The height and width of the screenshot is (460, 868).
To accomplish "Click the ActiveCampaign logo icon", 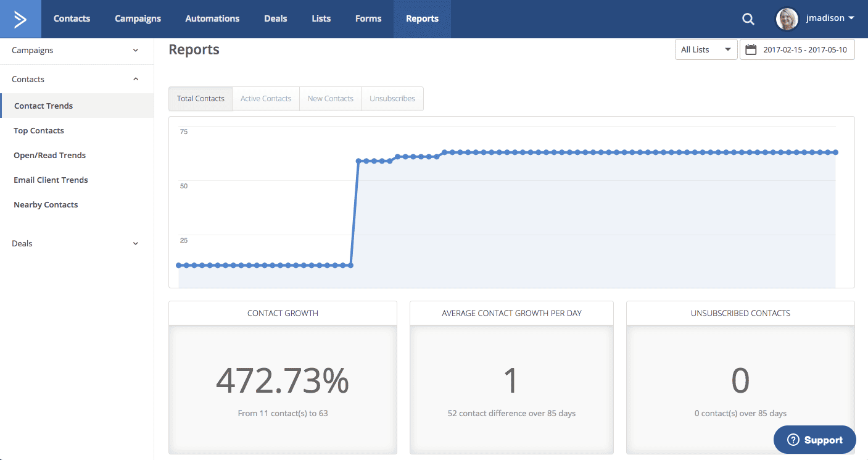I will [20, 19].
